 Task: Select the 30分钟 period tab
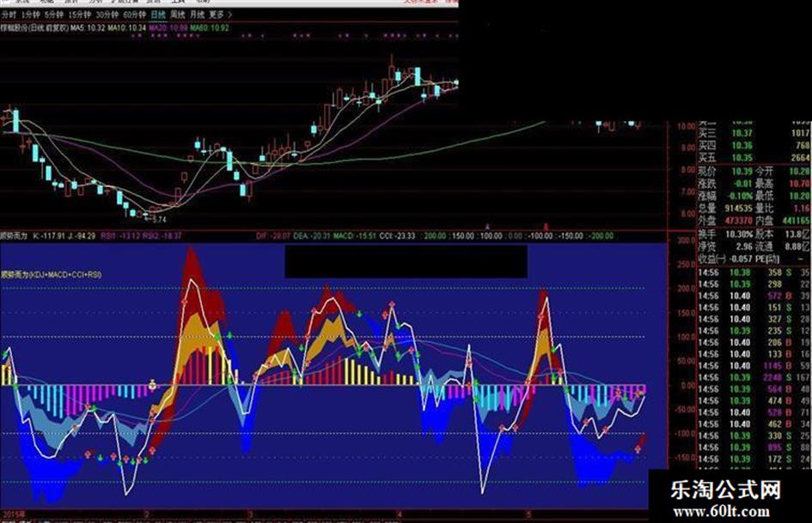click(107, 15)
